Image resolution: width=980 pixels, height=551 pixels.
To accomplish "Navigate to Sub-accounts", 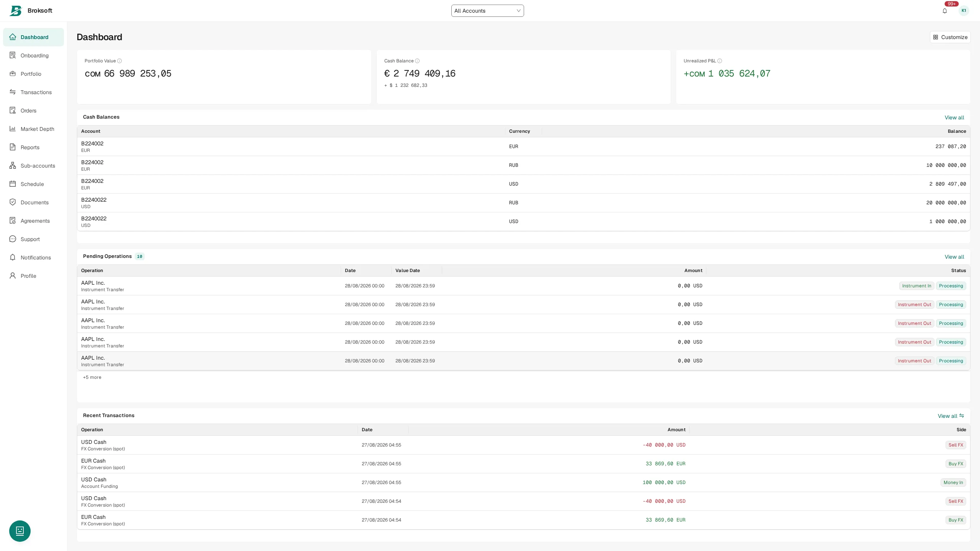I will pos(33,166).
